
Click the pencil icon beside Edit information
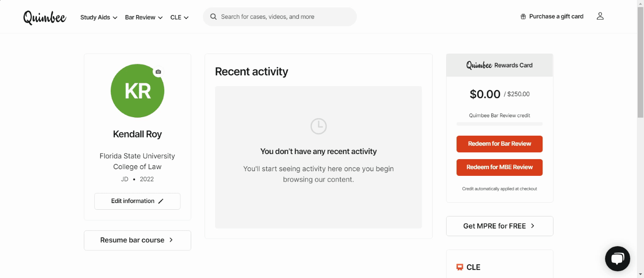point(161,201)
